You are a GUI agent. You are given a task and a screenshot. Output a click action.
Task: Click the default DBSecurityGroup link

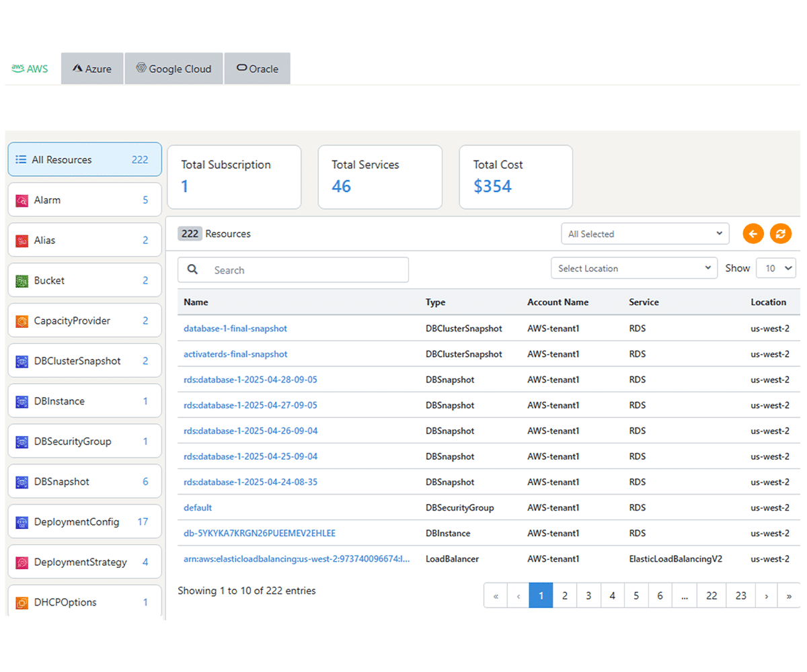198,507
